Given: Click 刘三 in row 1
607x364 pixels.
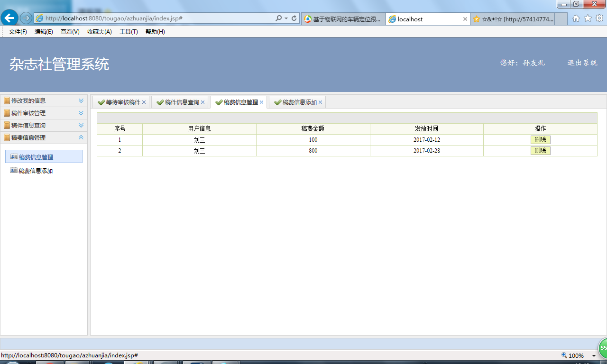Looking at the screenshot, I should pos(199,140).
